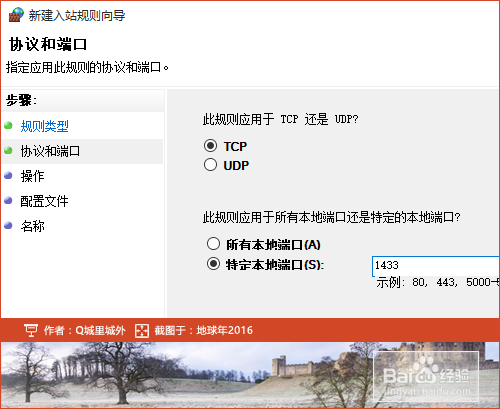Click the 截图于：地球年2016 text
Screen dimensions: 500x409
click(x=203, y=330)
